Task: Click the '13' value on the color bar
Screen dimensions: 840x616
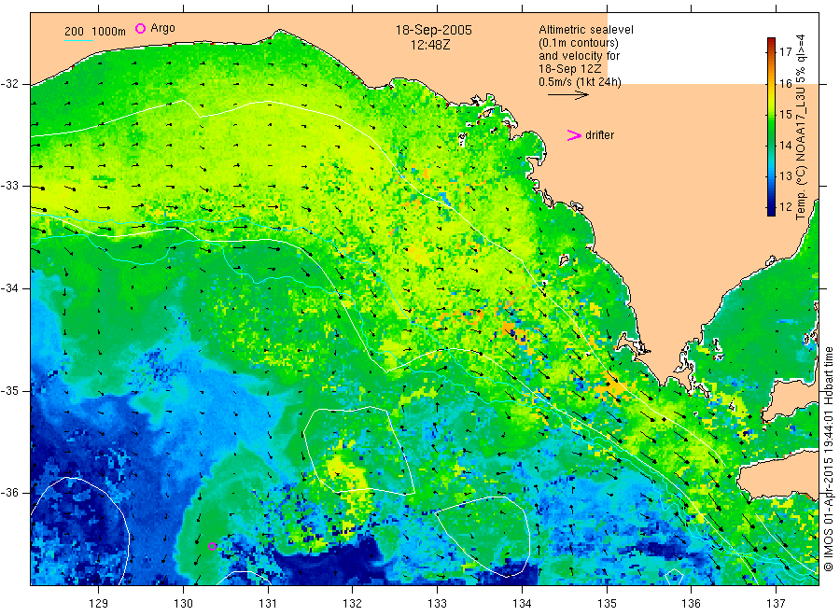Action: [785, 175]
